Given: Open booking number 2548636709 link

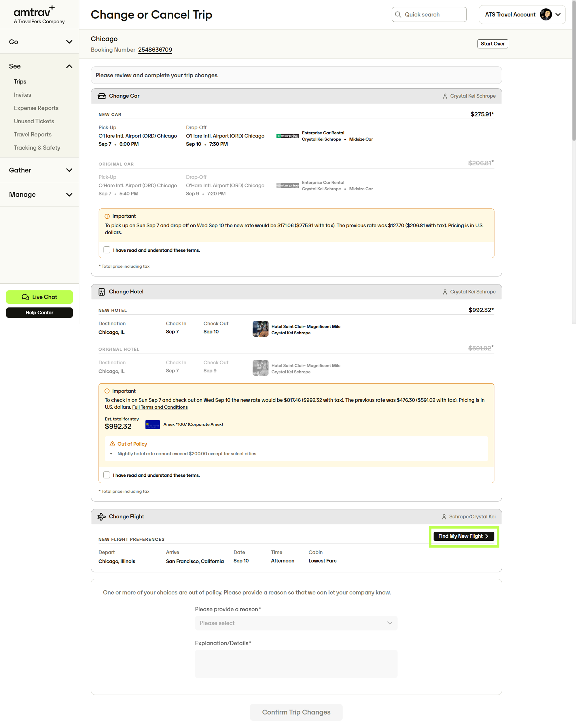Looking at the screenshot, I should [155, 50].
